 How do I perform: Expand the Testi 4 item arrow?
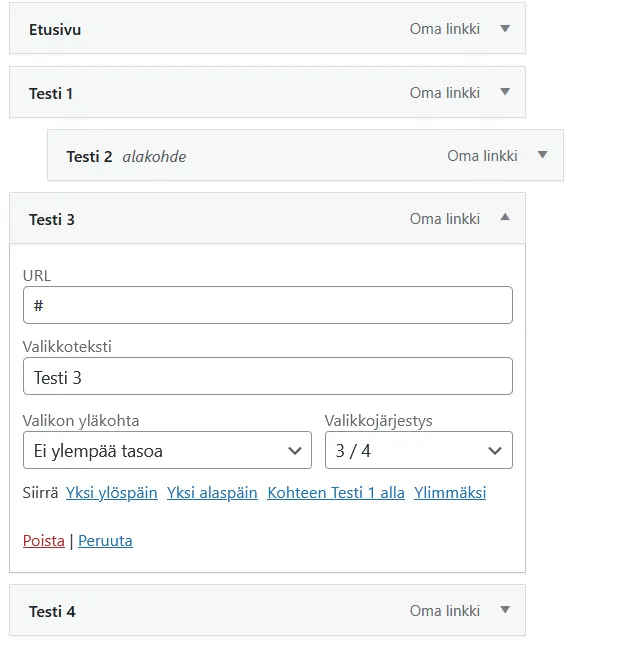point(505,610)
